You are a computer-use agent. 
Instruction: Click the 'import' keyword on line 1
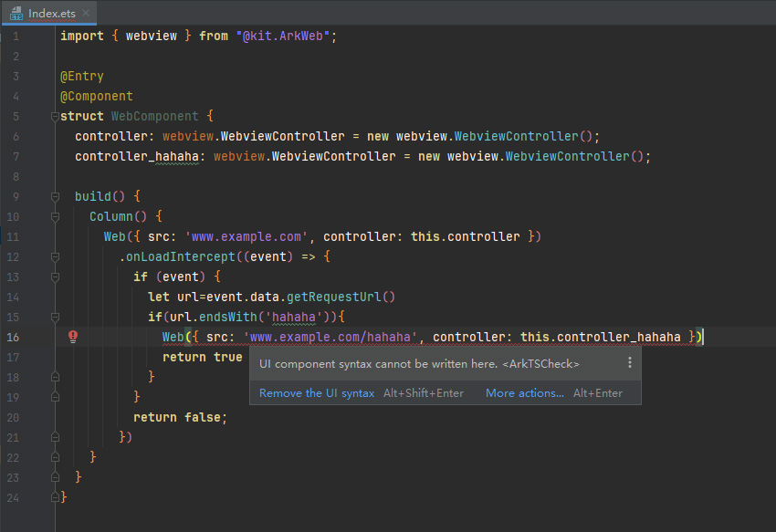[x=82, y=37]
